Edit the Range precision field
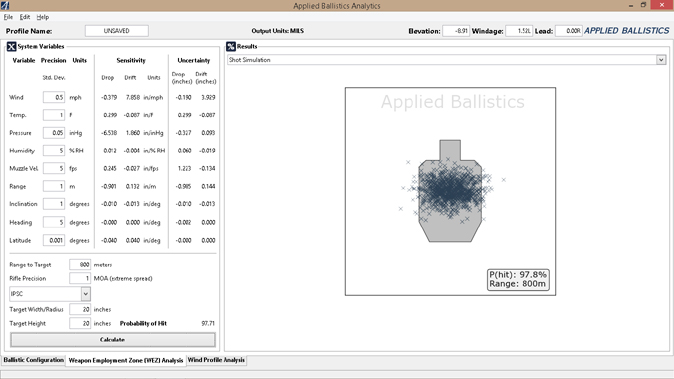This screenshot has height=379, width=674. pos(54,186)
